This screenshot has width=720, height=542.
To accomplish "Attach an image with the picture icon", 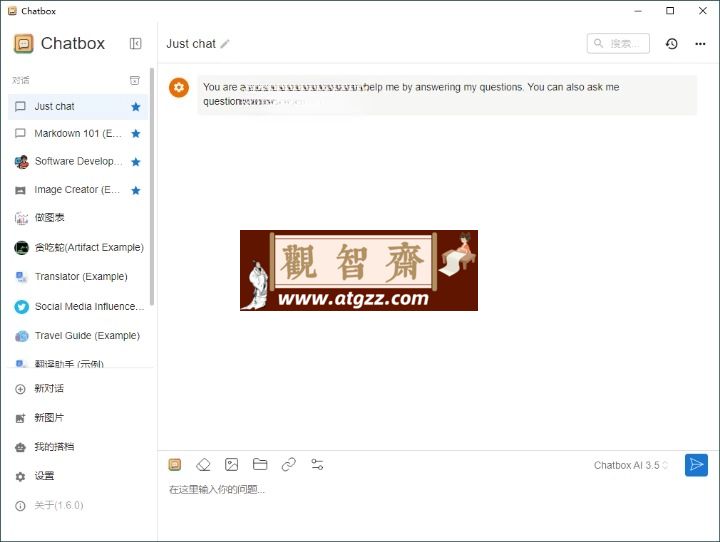I will point(231,465).
